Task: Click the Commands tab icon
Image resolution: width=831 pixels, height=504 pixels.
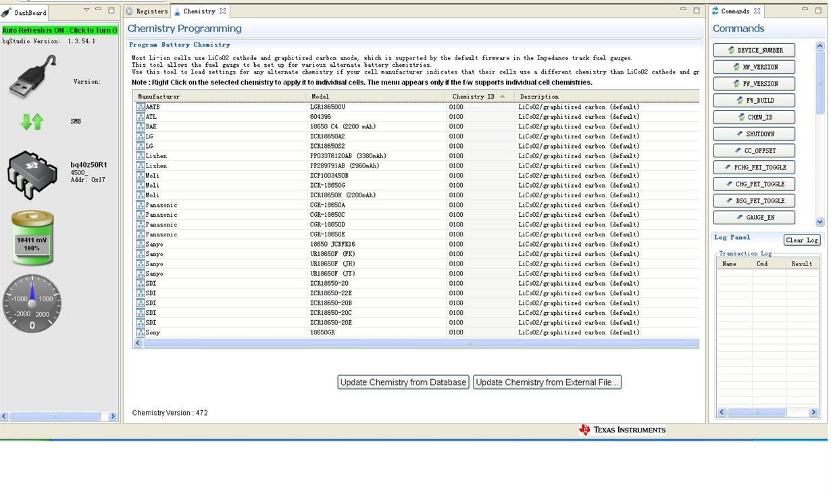Action: (x=715, y=11)
